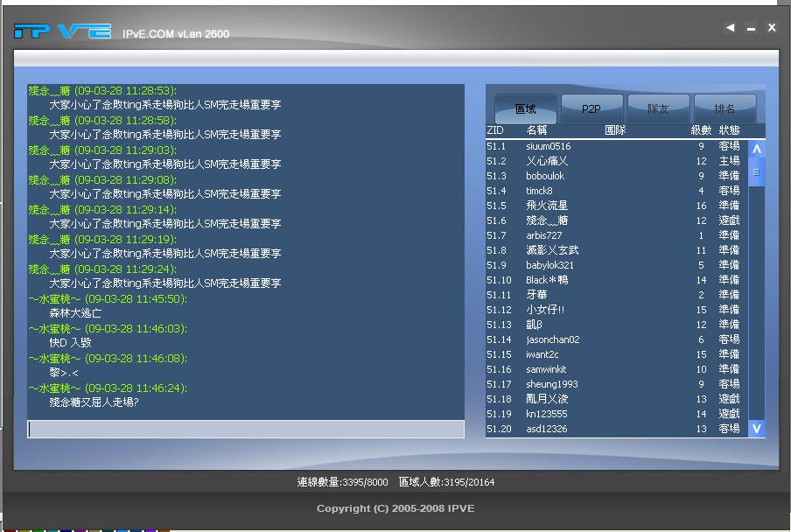Click sender name at 11:46:24 timestamp
791x532 pixels.
point(54,388)
